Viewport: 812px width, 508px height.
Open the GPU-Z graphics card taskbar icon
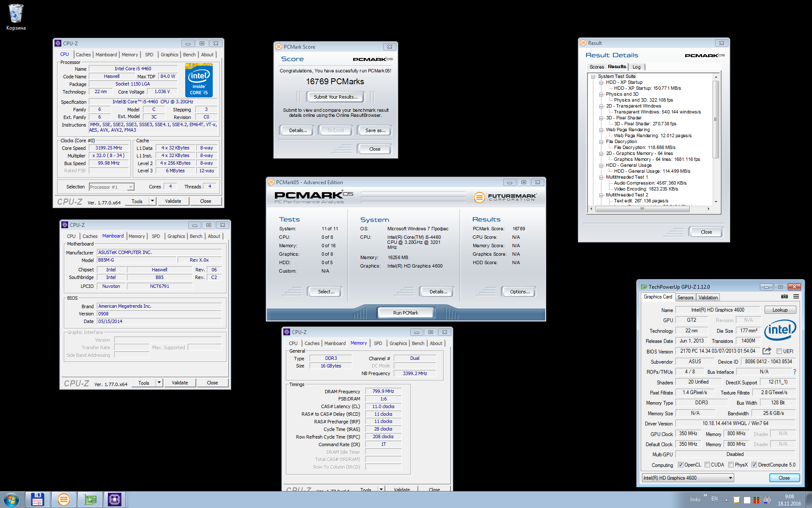coord(90,500)
